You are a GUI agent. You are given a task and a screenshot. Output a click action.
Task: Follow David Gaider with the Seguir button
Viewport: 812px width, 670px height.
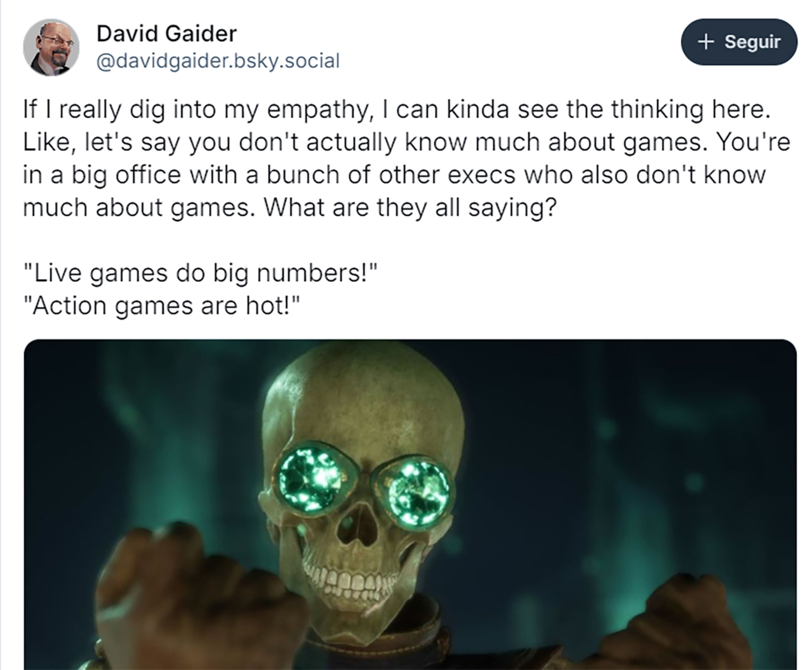739,42
